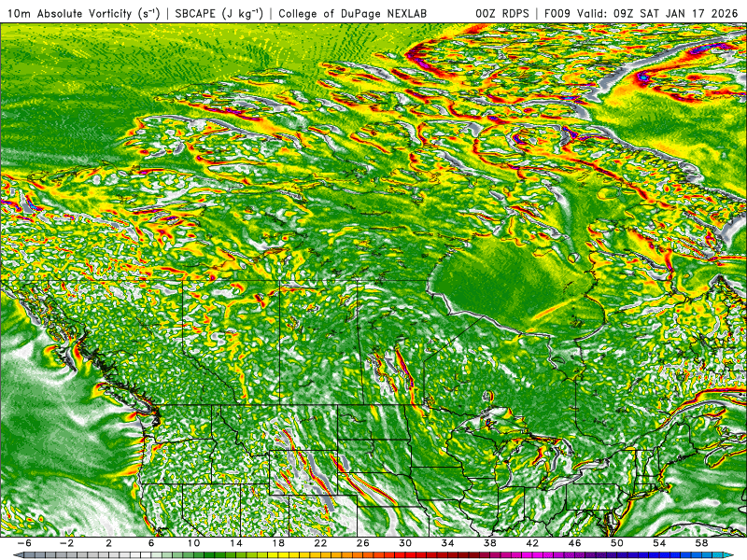This screenshot has width=747, height=560.
Task: Click the '10m Absolute Vorticity' title text
Action: [x=69, y=14]
